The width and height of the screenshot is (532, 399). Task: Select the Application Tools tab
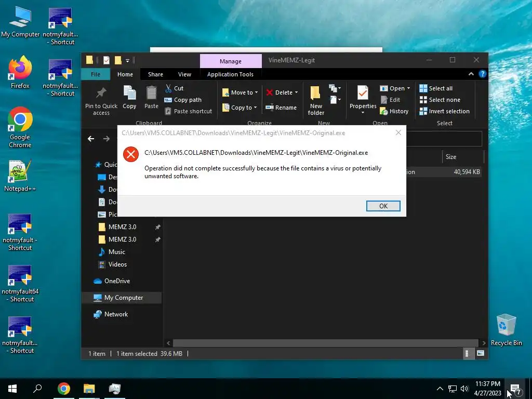point(230,74)
